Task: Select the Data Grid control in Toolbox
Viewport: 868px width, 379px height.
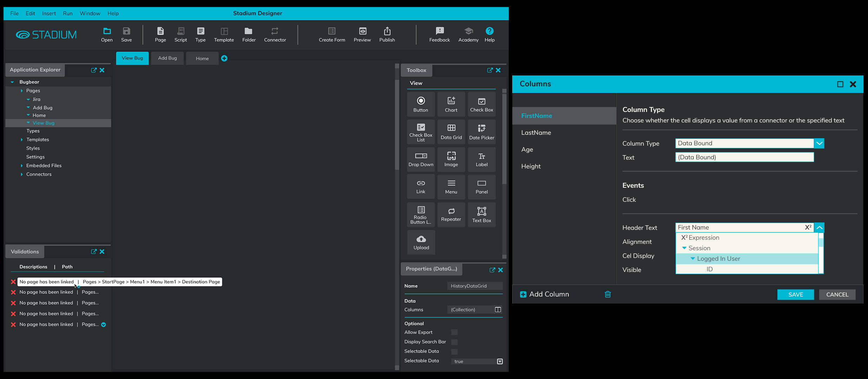Action: (x=451, y=132)
